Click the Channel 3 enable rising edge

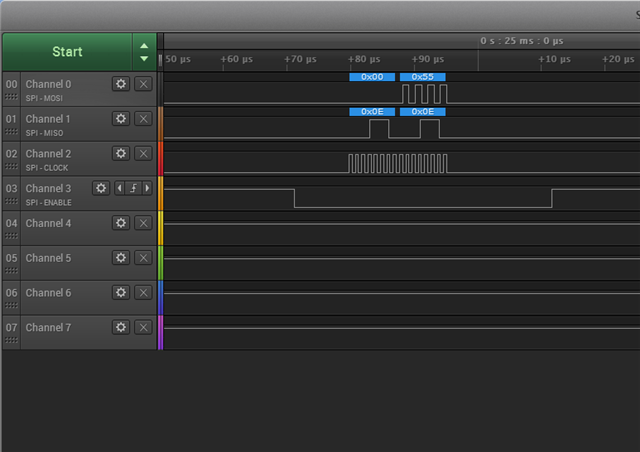[552, 198]
